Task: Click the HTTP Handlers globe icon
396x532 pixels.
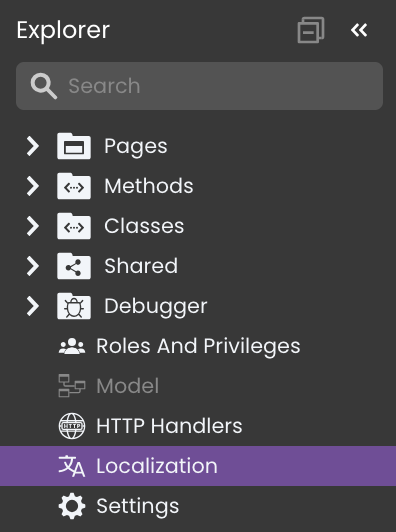Action: pyautogui.click(x=72, y=426)
